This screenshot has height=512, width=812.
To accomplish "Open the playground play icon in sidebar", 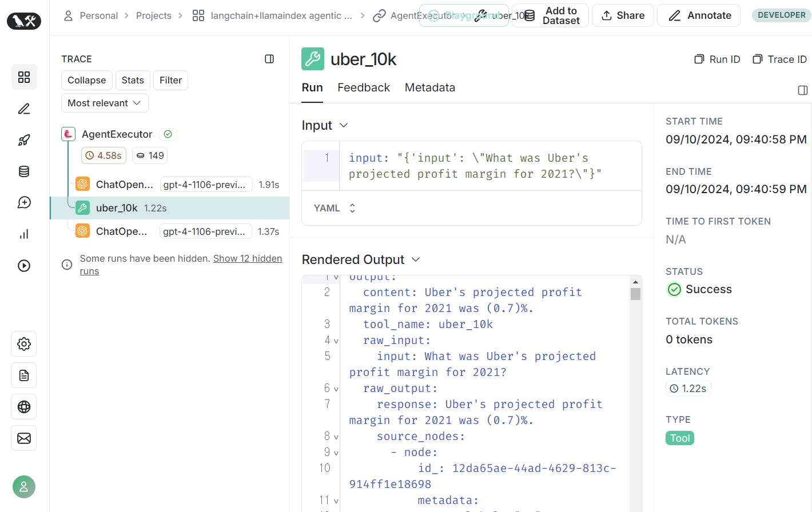I will pos(24,266).
